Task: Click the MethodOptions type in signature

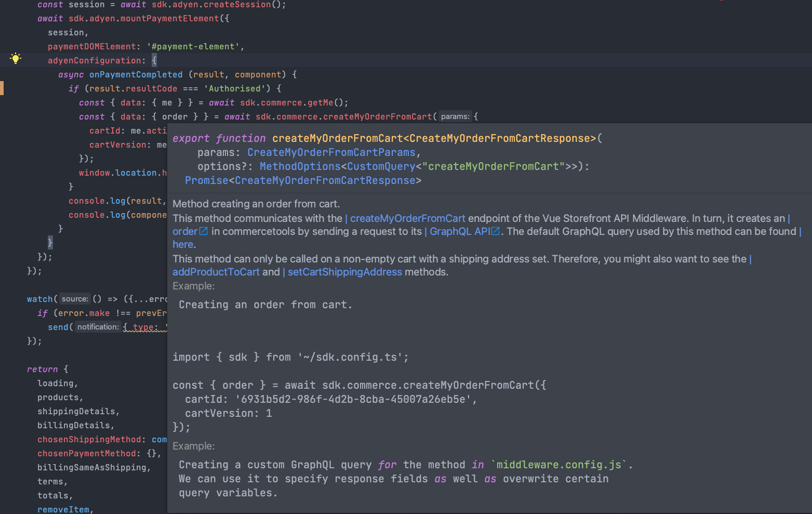Action: [300, 167]
